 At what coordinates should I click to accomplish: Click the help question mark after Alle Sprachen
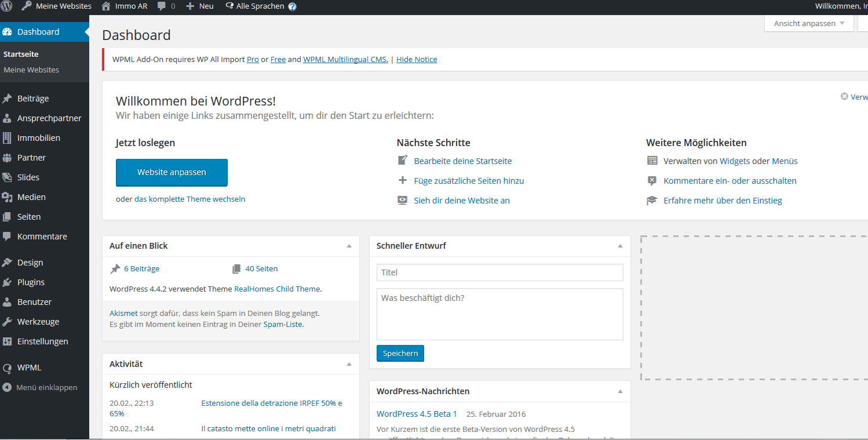pos(292,7)
